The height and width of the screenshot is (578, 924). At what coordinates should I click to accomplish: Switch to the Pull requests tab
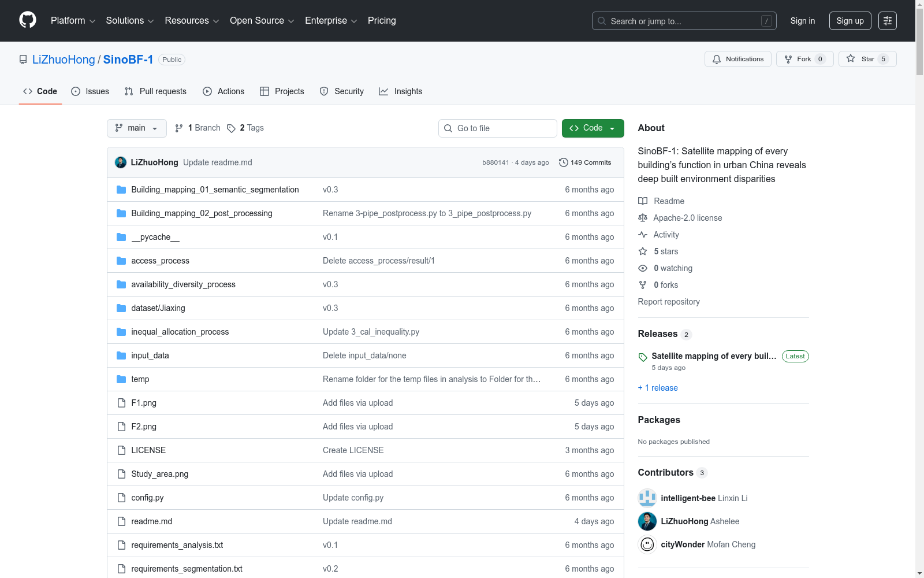155,91
